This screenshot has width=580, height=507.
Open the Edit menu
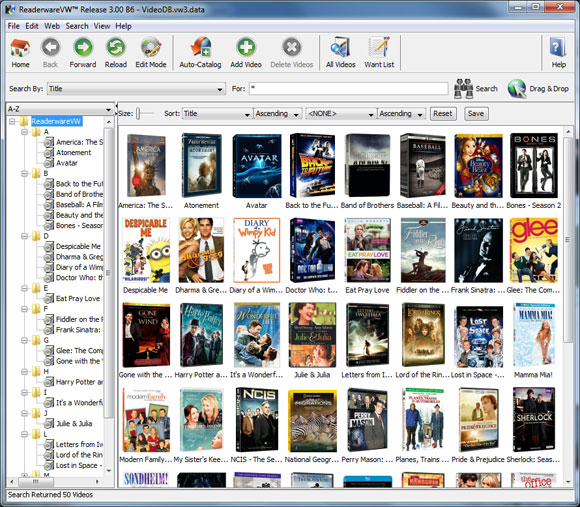coord(32,26)
